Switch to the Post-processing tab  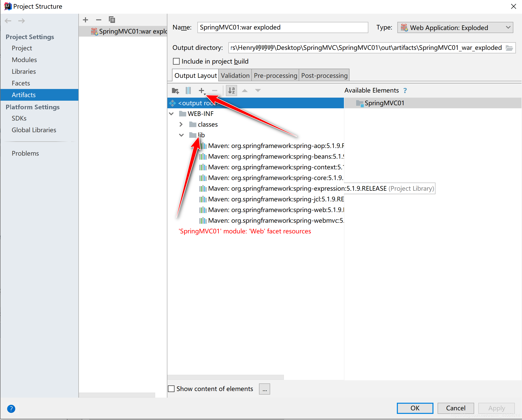324,76
